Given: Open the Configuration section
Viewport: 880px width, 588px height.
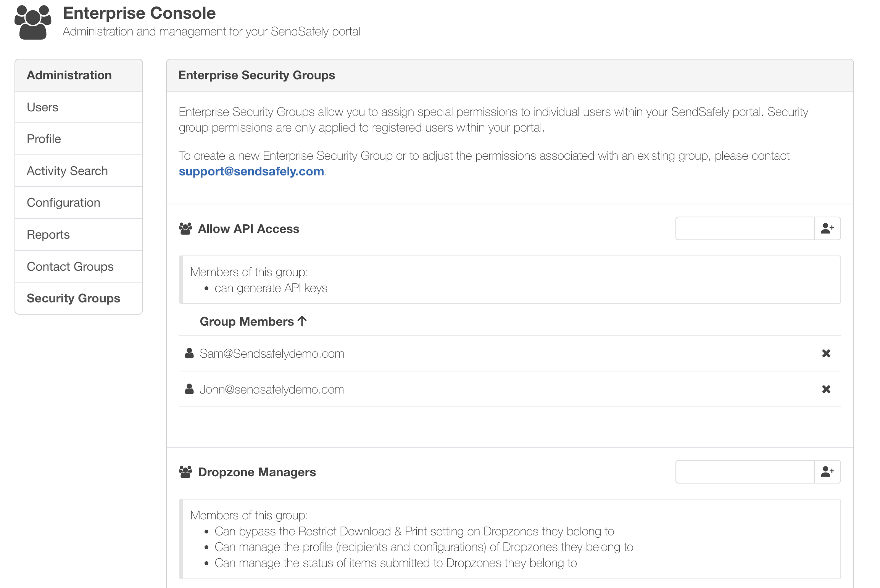Looking at the screenshot, I should coord(63,202).
